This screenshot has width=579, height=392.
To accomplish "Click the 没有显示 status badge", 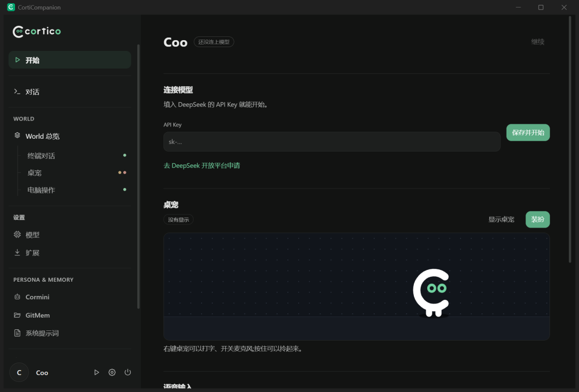I will (x=179, y=220).
